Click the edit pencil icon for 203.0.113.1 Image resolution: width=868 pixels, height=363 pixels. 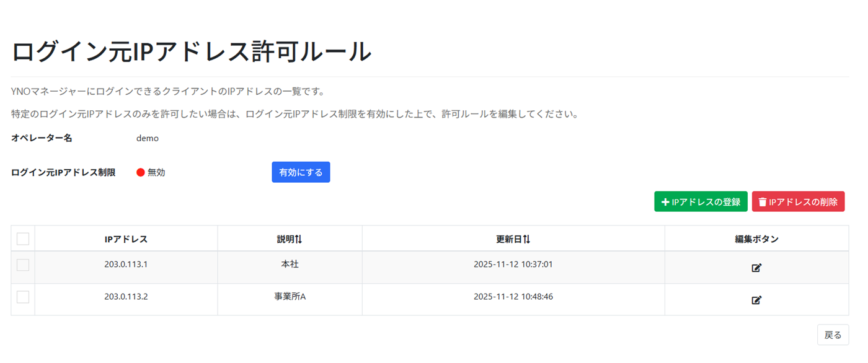coord(757,268)
